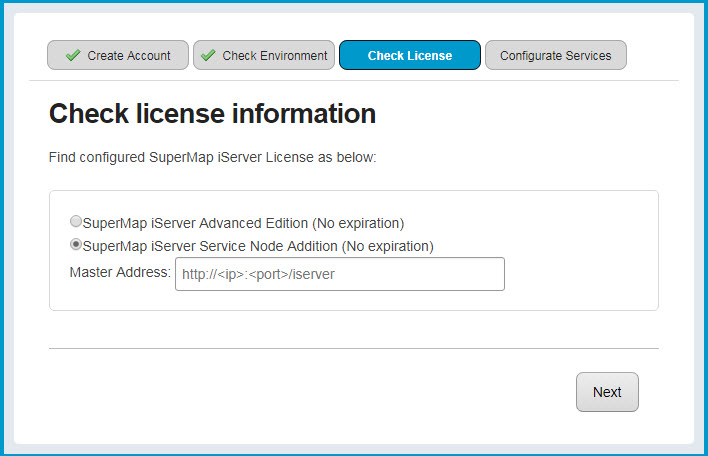The height and width of the screenshot is (456, 708).
Task: Click the green checkmark on Check Environment
Action: (208, 56)
